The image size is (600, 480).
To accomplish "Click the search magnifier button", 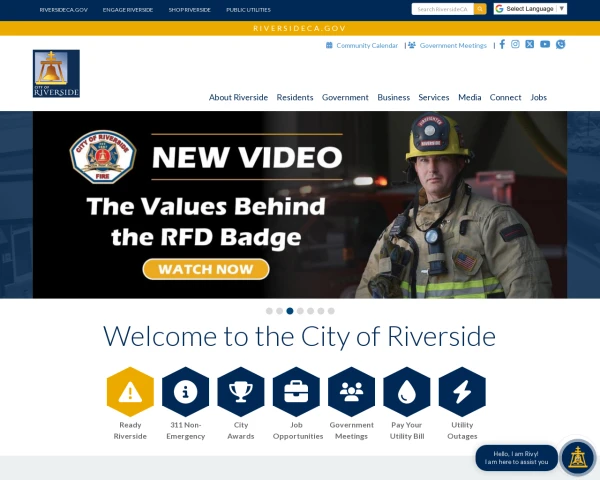I will (x=480, y=9).
